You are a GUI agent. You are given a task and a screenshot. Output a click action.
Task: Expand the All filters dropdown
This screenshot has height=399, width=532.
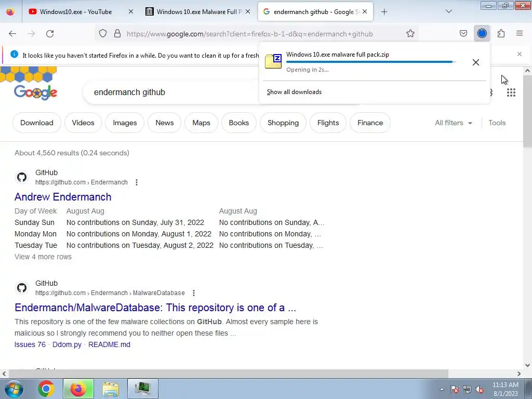click(x=453, y=123)
